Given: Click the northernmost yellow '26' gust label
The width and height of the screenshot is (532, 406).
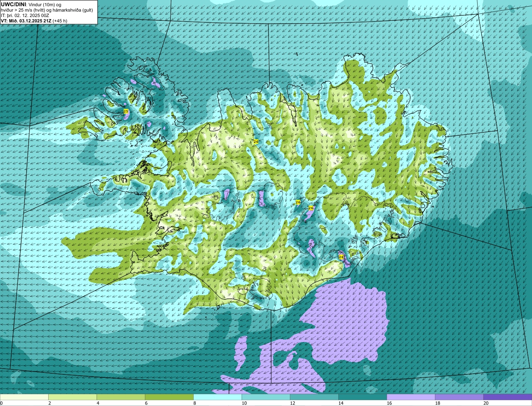Looking at the screenshot, I should coord(256,142).
